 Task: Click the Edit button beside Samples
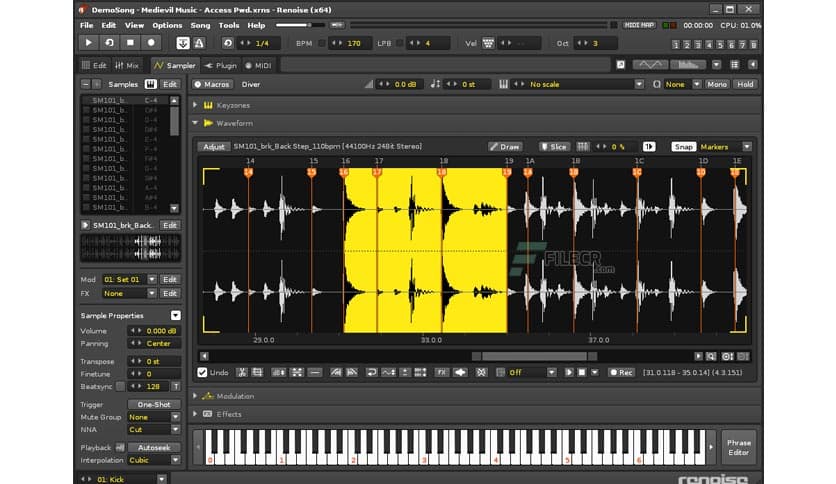coord(170,84)
